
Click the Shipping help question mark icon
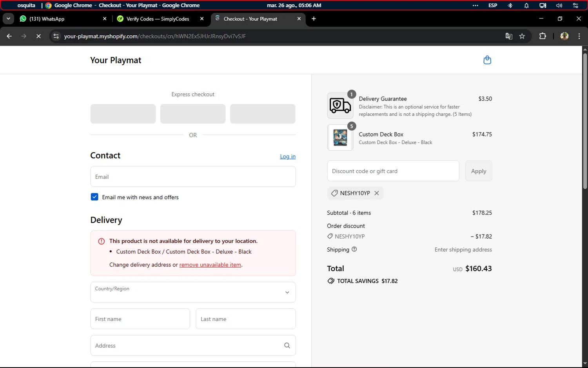click(x=354, y=249)
